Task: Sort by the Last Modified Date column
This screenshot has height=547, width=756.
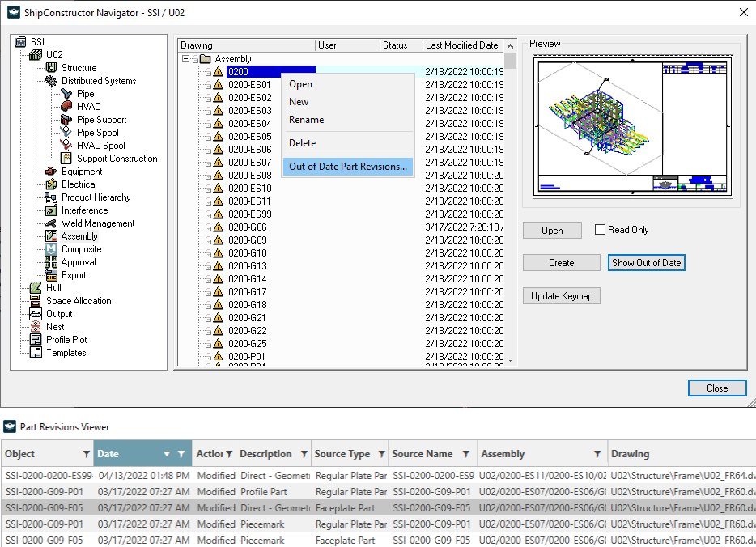Action: click(x=463, y=45)
